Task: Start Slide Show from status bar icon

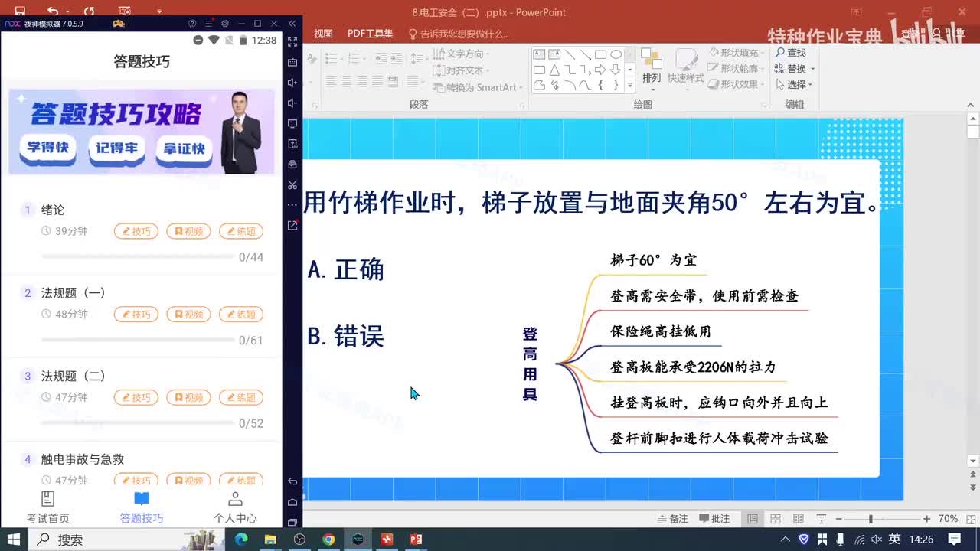Action: click(822, 519)
